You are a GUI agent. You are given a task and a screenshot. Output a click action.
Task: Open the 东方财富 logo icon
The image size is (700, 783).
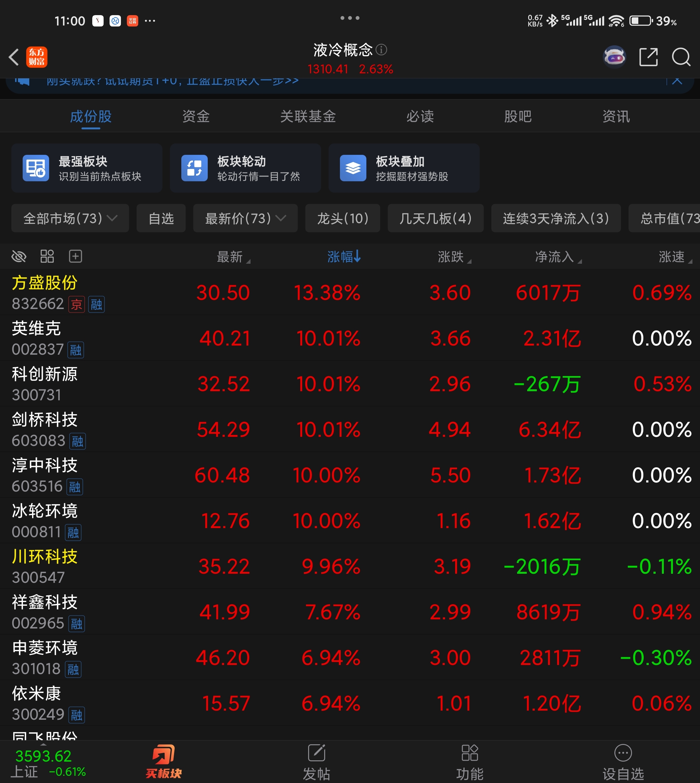coord(37,57)
